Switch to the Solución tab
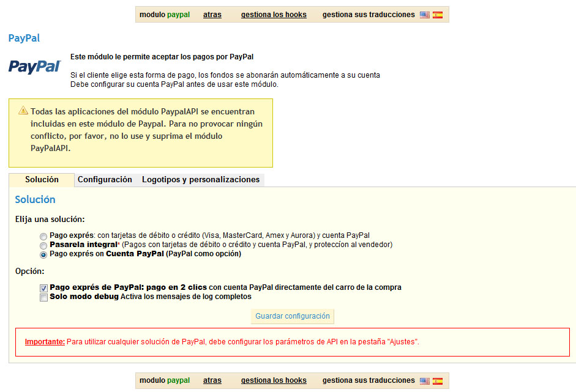The width and height of the screenshot is (576, 392). pos(42,180)
